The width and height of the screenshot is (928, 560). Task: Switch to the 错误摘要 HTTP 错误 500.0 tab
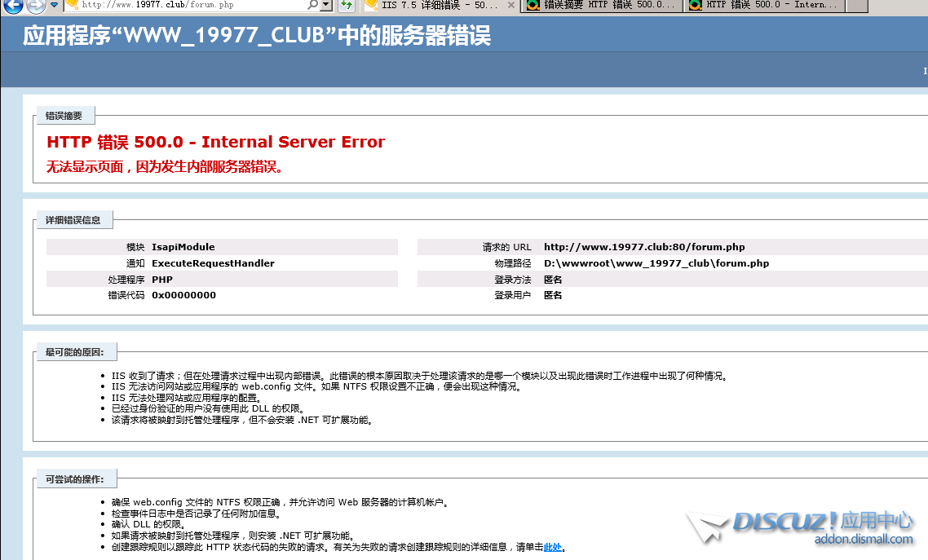[x=601, y=6]
